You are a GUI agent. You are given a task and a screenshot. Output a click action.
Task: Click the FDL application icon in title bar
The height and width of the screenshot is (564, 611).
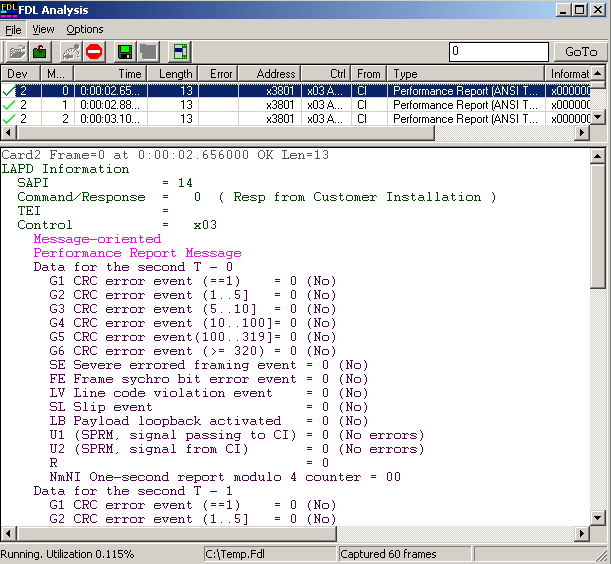[9, 10]
